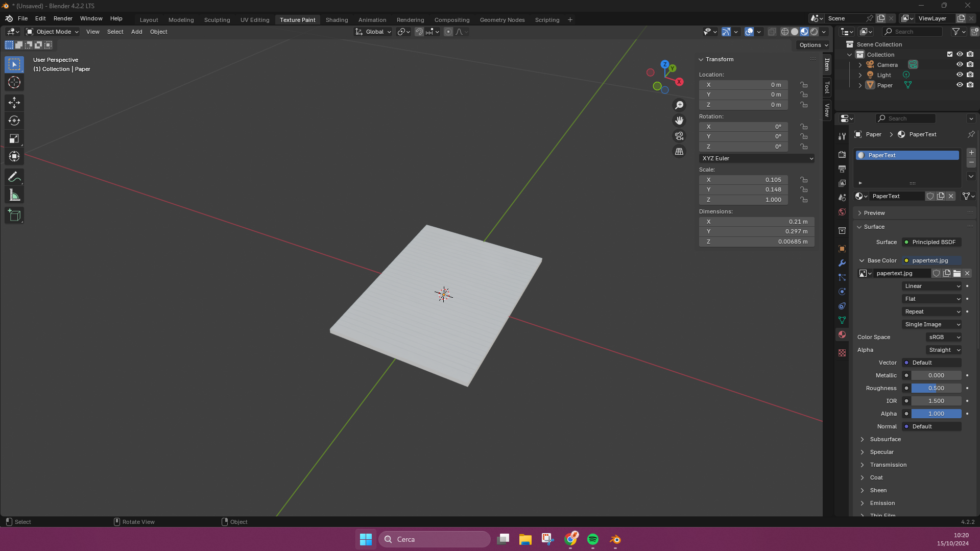The height and width of the screenshot is (551, 980).
Task: Click the papertext.jpg Base Color link
Action: 932,260
